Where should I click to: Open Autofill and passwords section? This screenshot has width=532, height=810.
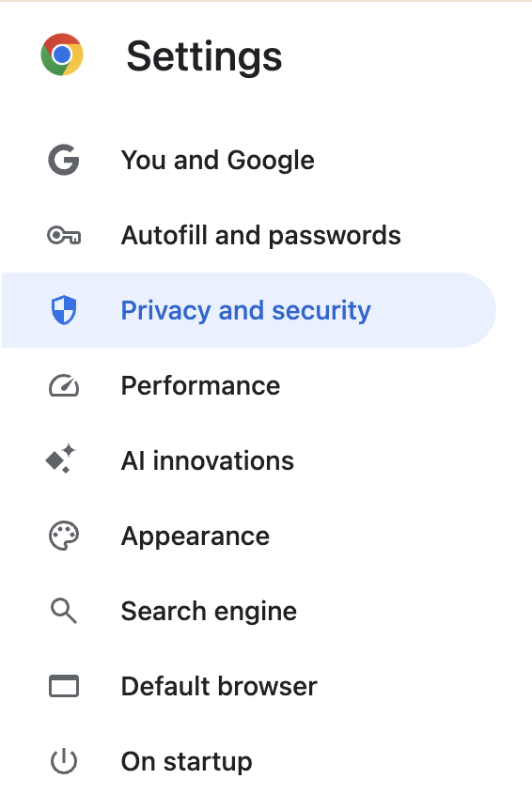pos(249,236)
